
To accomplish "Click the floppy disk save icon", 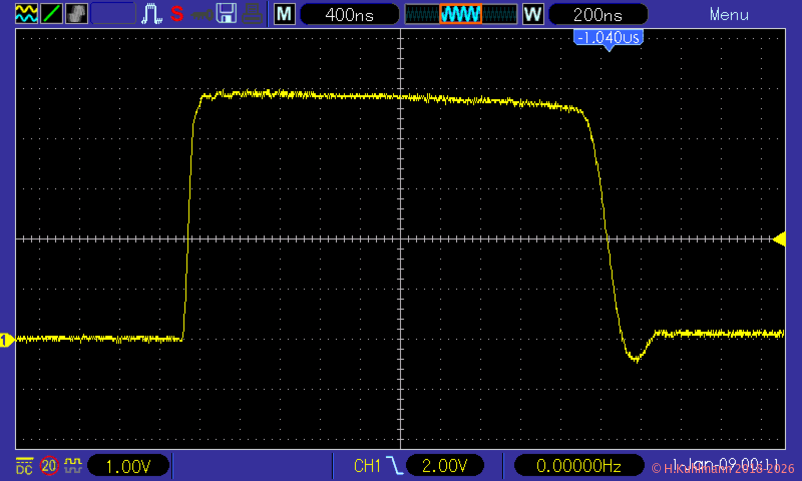I will point(227,14).
